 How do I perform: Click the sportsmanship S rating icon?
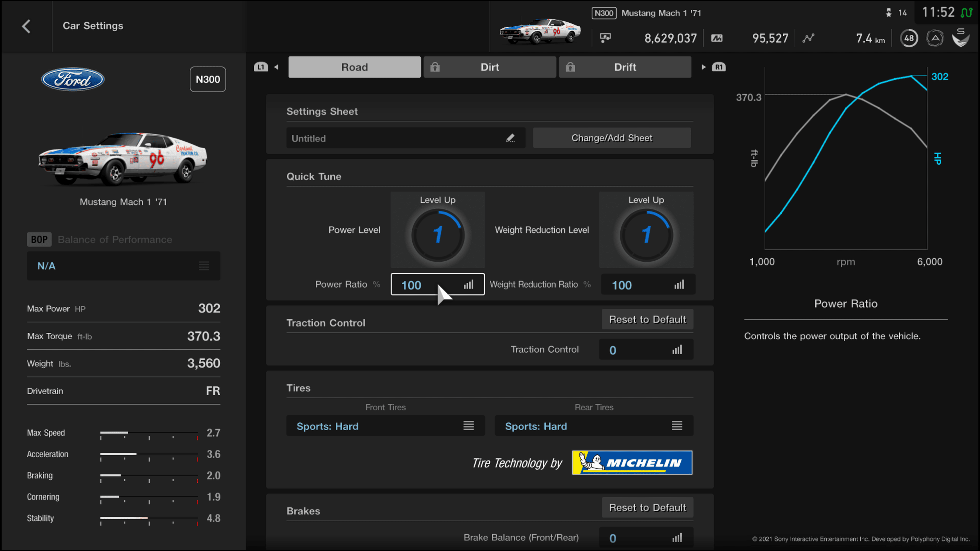961,37
